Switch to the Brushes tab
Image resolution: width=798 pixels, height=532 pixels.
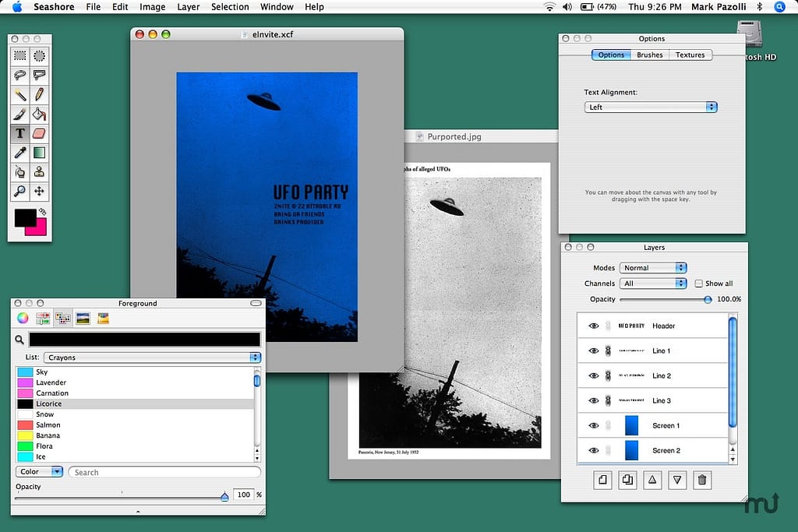[650, 55]
